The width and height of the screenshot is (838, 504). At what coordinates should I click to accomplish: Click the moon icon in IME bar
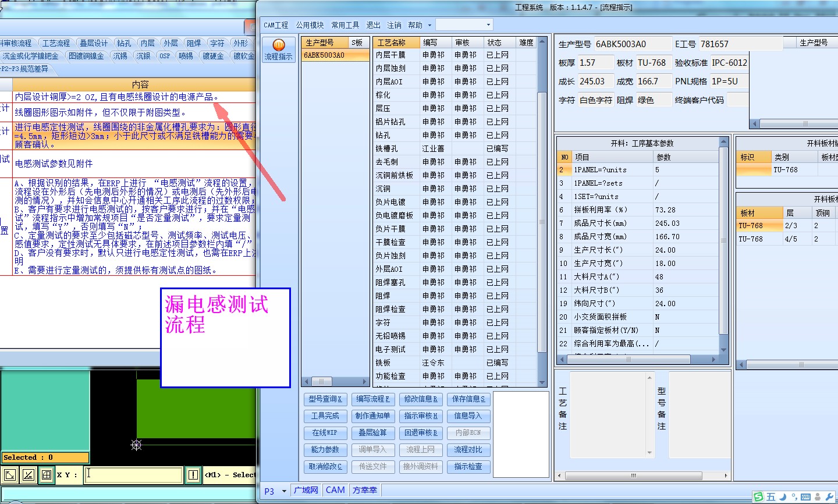(x=783, y=497)
